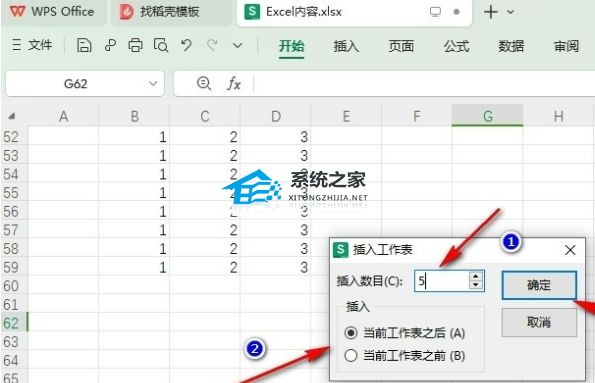Click the share/export icon next to Save

coord(110,46)
